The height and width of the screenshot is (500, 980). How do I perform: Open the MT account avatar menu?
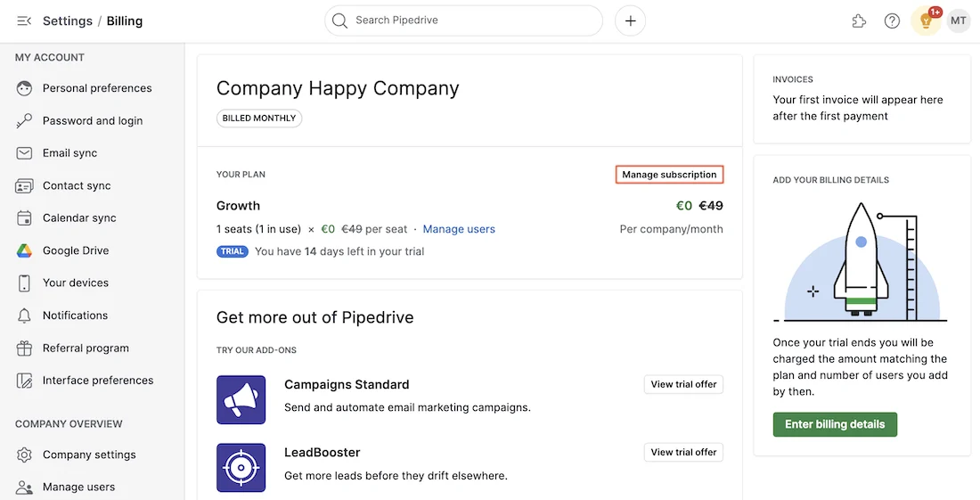958,20
